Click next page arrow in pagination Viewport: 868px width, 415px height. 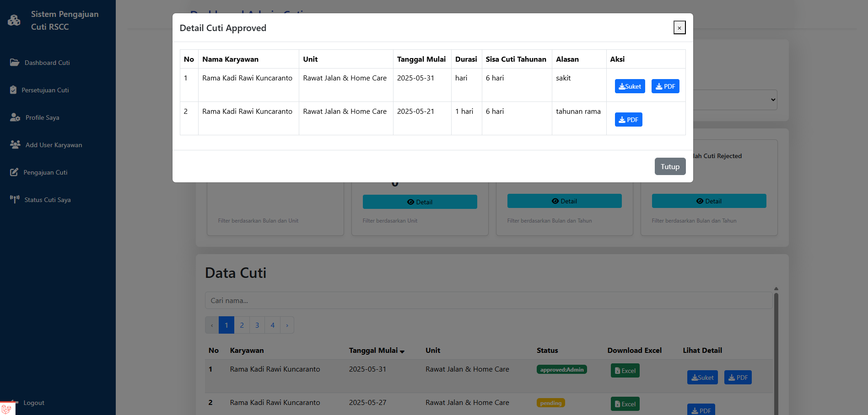(x=287, y=325)
